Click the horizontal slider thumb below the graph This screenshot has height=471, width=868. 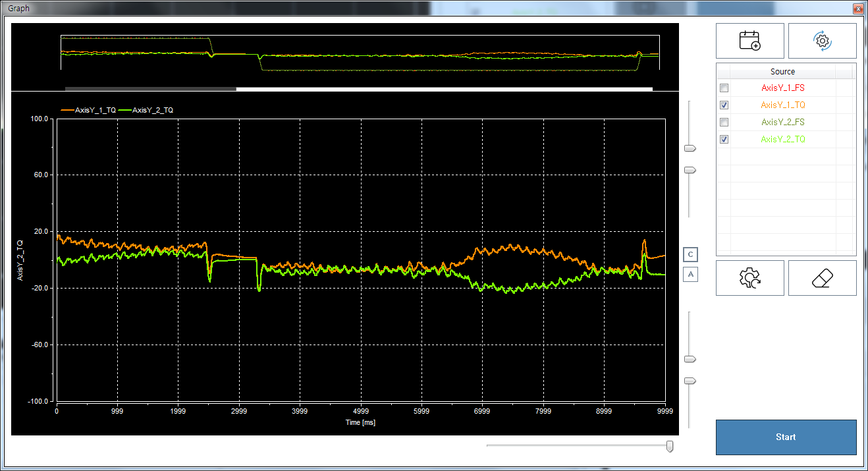click(x=670, y=446)
